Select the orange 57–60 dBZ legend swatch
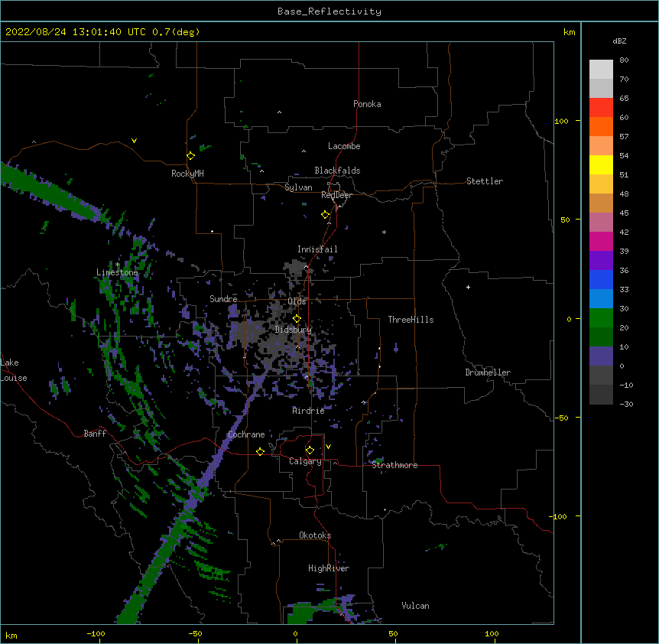This screenshot has width=659, height=644. pos(601,126)
